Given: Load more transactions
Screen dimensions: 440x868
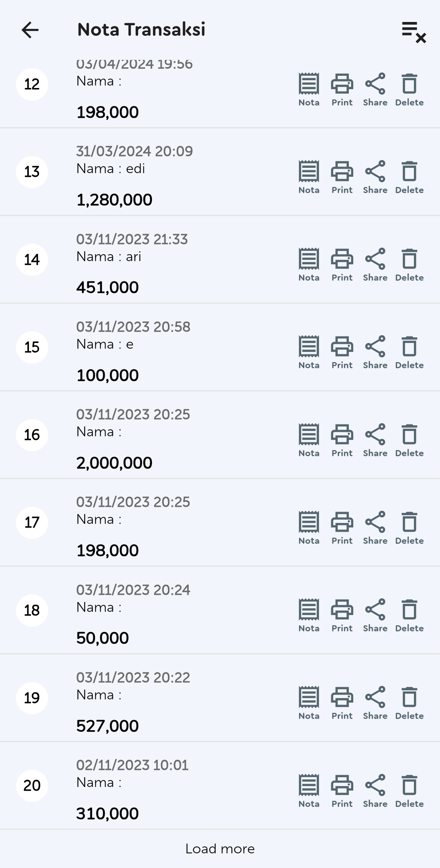Looking at the screenshot, I should [x=220, y=849].
